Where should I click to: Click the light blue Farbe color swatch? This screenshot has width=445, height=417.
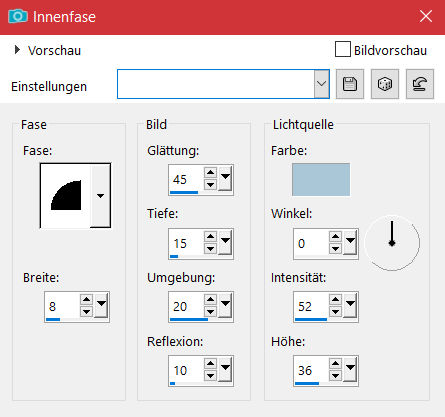click(x=321, y=179)
